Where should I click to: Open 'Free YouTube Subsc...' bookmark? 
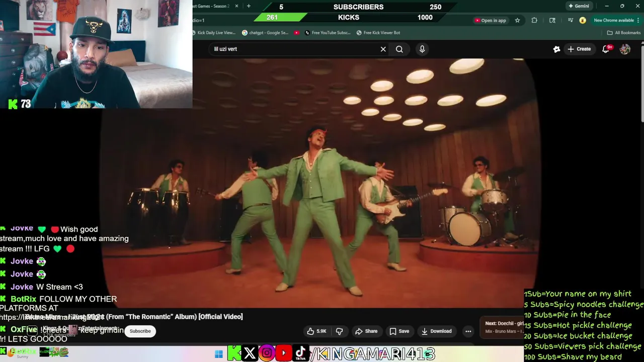click(327, 33)
